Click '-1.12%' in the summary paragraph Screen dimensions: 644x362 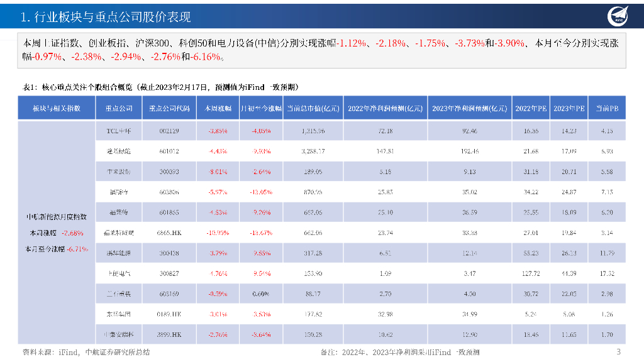tap(351, 43)
